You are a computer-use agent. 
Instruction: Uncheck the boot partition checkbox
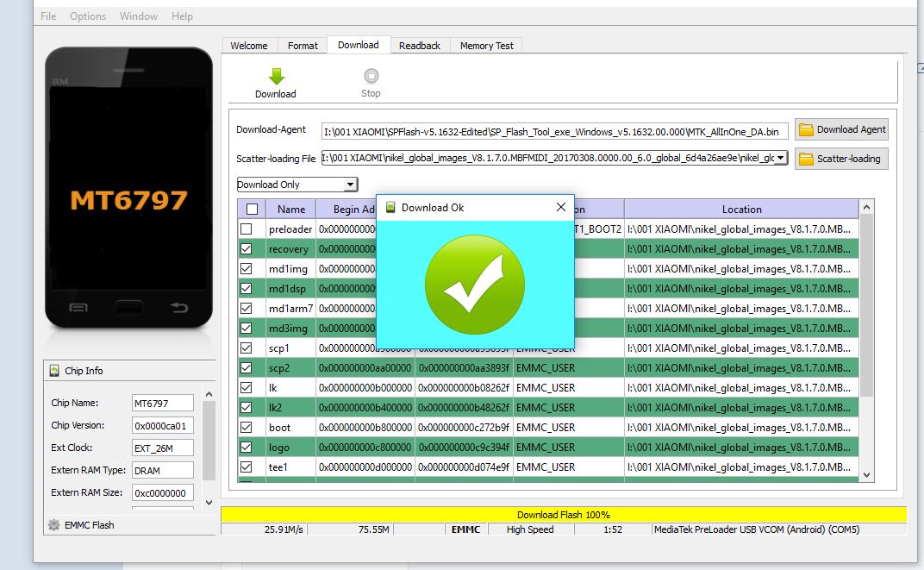point(247,427)
